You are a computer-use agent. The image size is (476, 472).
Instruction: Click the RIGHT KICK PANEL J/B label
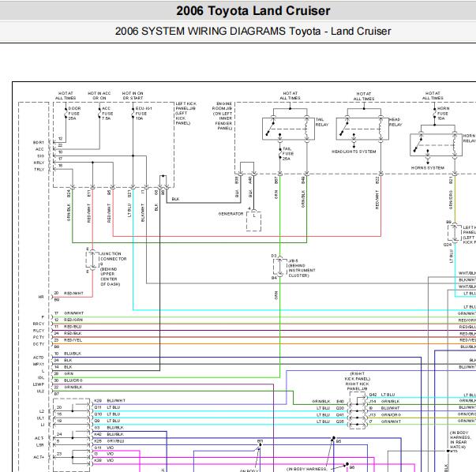pos(358,381)
